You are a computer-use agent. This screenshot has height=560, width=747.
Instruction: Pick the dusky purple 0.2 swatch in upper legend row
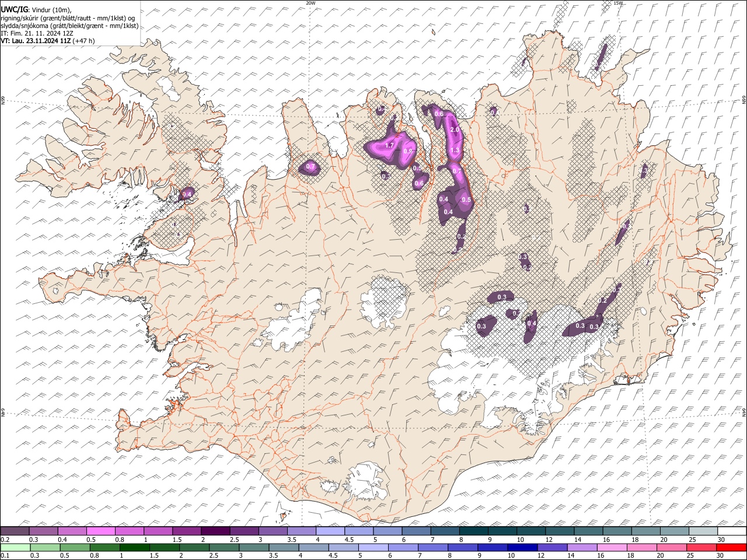click(x=15, y=531)
